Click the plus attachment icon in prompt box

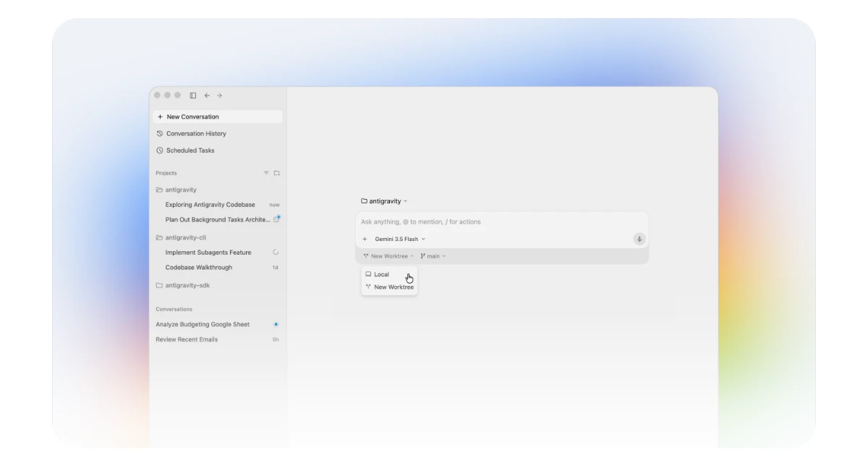(365, 239)
